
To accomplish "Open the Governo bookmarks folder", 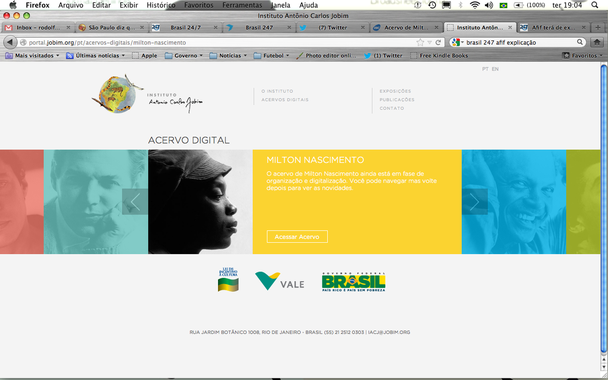I will 184,55.
